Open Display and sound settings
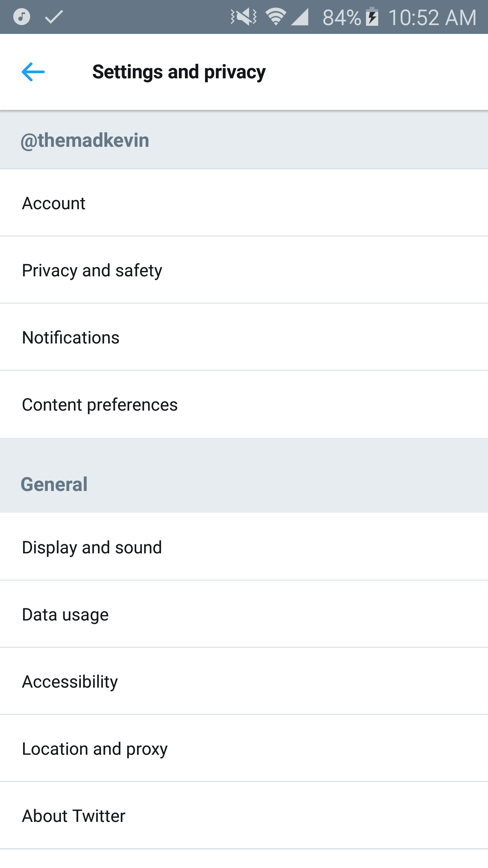Viewport: 488px width, 868px height. coord(244,547)
